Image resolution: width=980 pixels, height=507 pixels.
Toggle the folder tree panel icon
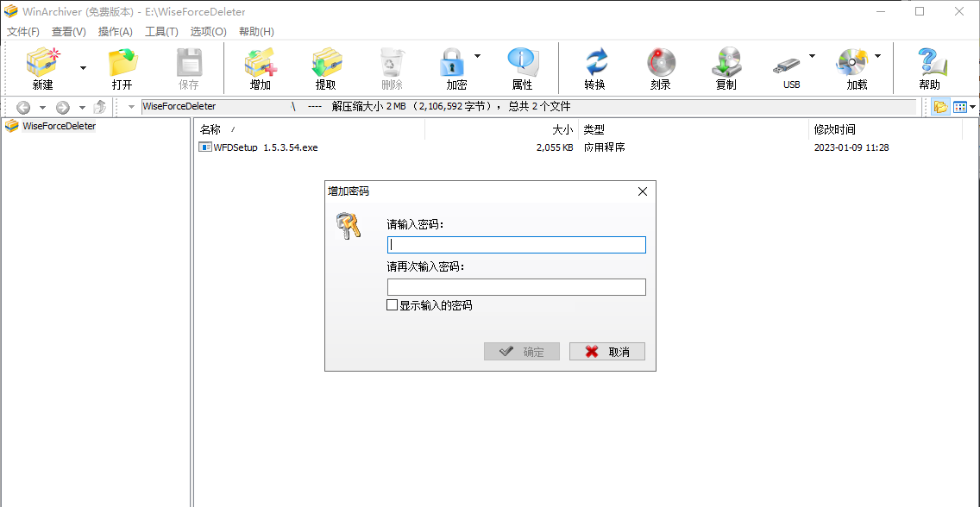(x=940, y=107)
